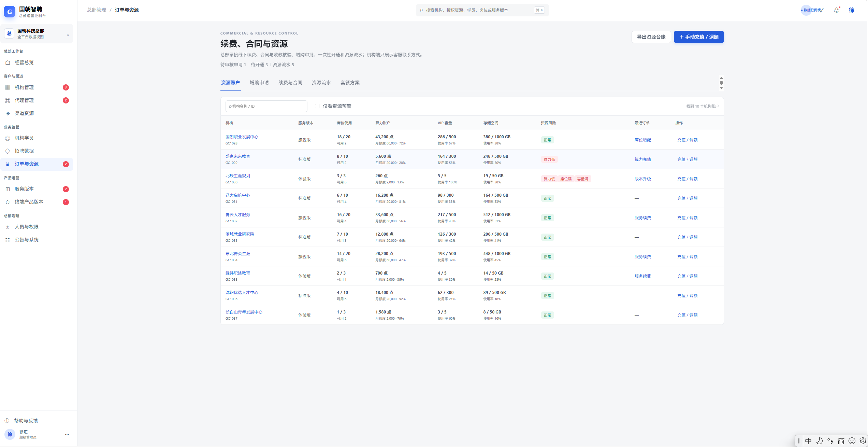Open 代理管理 in the sidebar
The image size is (868, 447).
coord(37,100)
